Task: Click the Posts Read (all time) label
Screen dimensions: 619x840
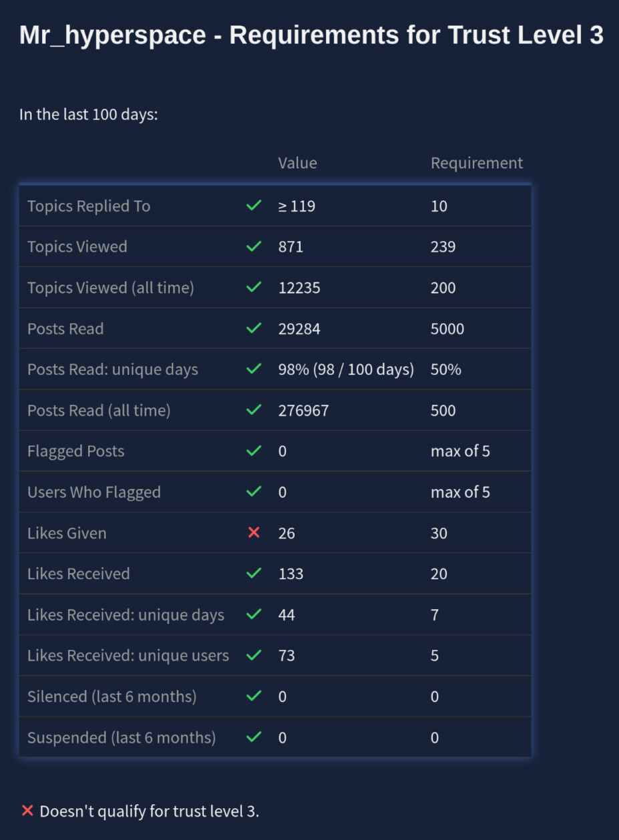Action: [x=99, y=410]
